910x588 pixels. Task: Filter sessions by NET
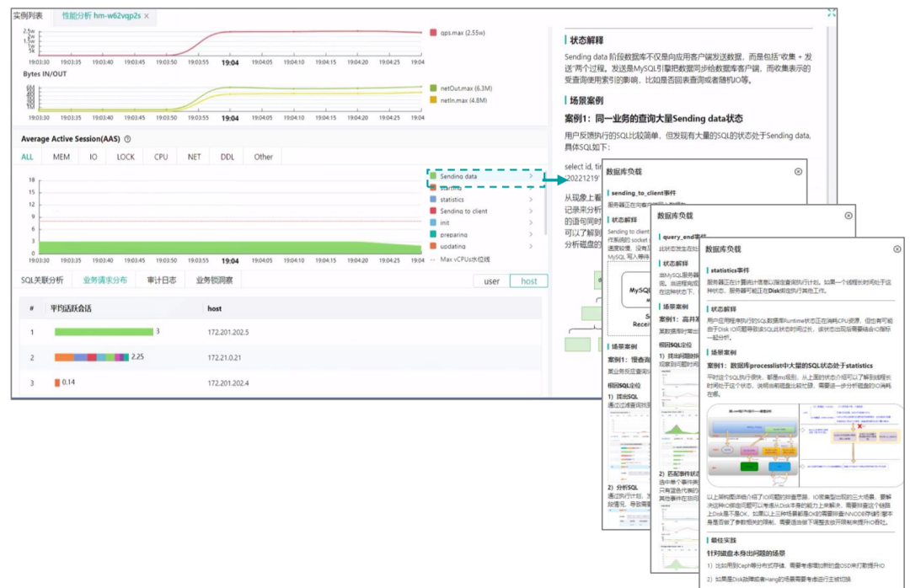pos(194,157)
